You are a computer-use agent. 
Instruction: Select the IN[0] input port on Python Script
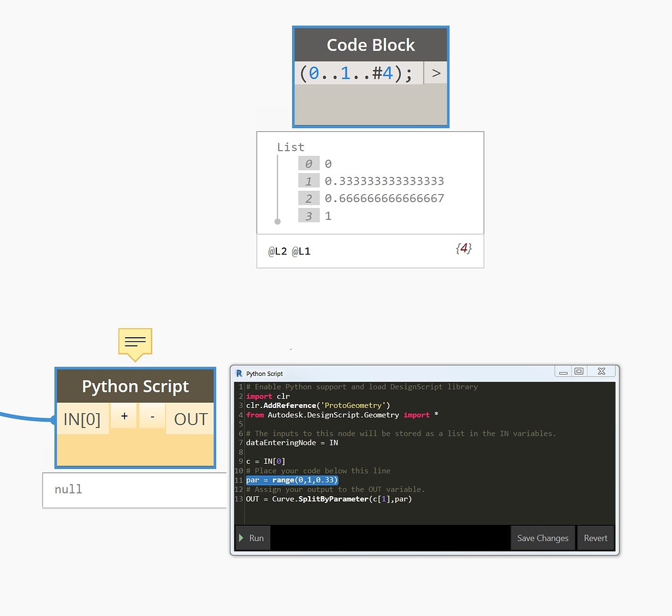click(83, 420)
